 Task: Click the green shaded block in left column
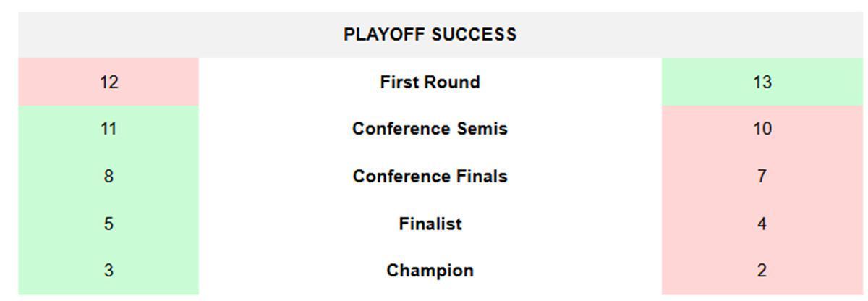58,200
